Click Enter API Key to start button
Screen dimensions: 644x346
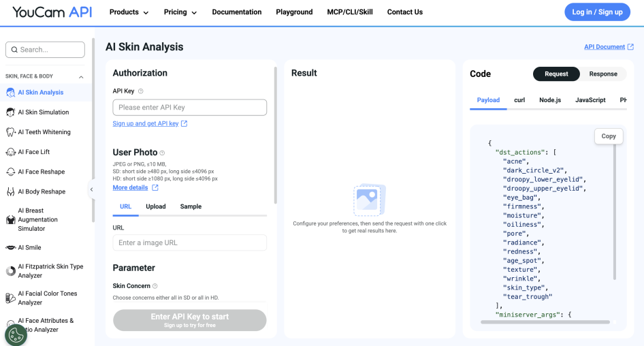(x=190, y=320)
